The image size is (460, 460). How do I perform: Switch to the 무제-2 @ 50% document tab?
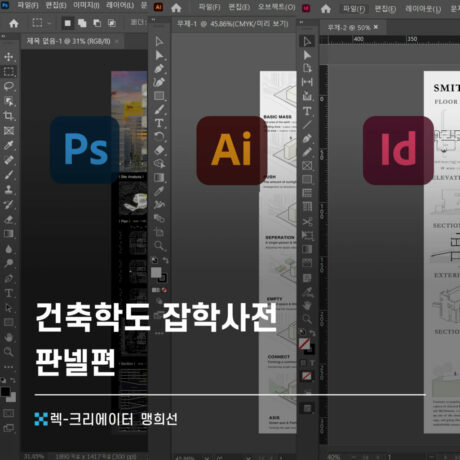point(349,28)
